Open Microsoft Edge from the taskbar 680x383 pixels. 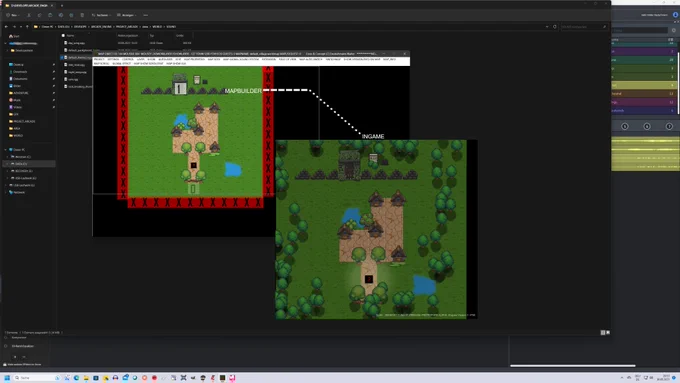point(76,378)
